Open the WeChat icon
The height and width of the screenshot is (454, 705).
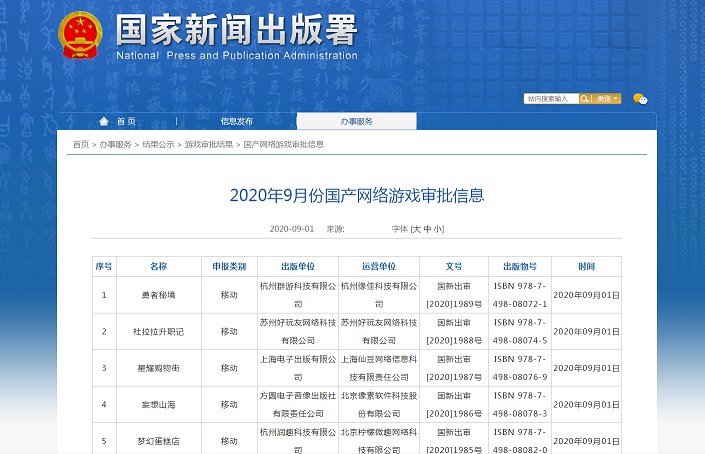point(640,99)
